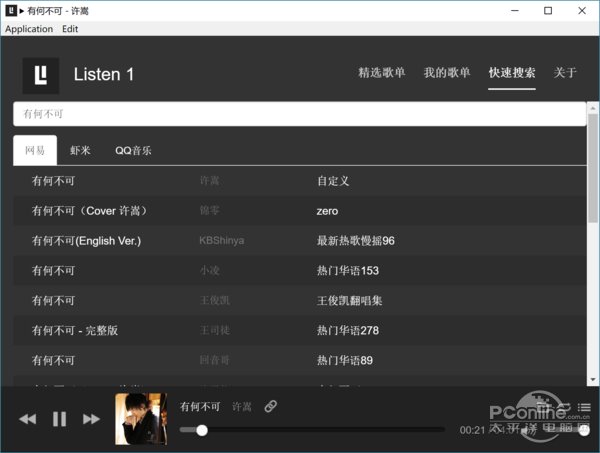Open the Edit menu
600x453 pixels.
click(70, 29)
